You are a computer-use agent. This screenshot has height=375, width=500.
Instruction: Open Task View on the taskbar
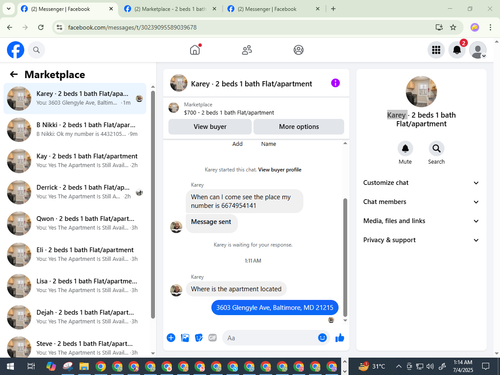(31, 367)
